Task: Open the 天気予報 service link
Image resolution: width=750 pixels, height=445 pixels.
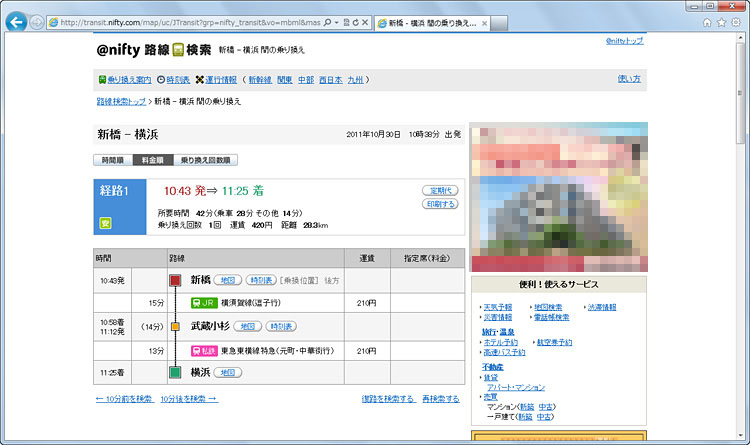Action: click(x=497, y=307)
